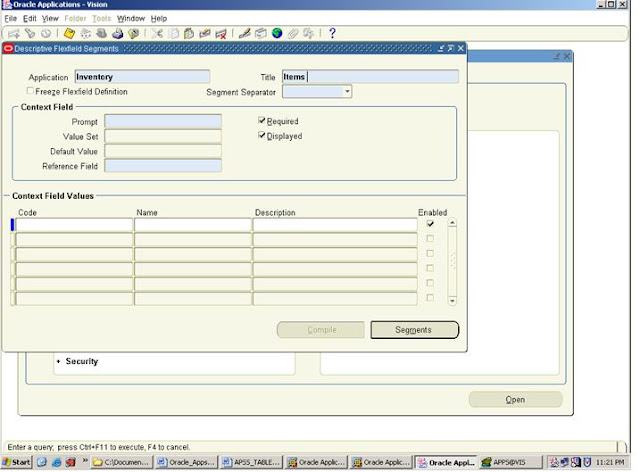The height and width of the screenshot is (472, 640).
Task: Click first row Code field
Action: (74, 225)
